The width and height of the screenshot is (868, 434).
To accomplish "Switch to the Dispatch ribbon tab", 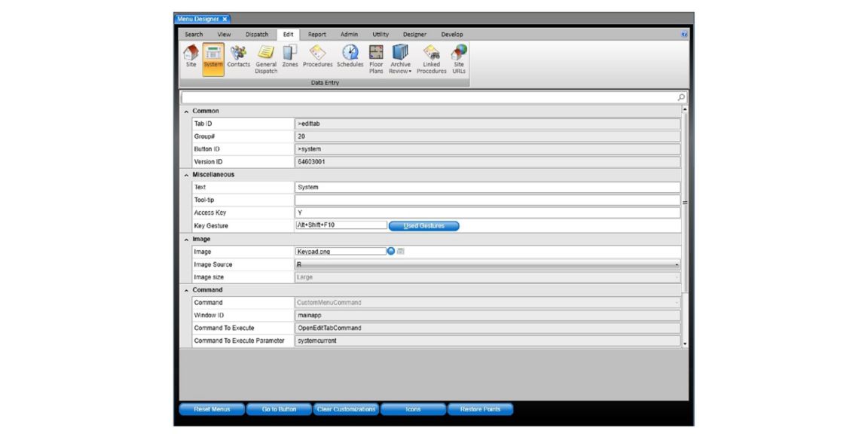I will point(257,35).
